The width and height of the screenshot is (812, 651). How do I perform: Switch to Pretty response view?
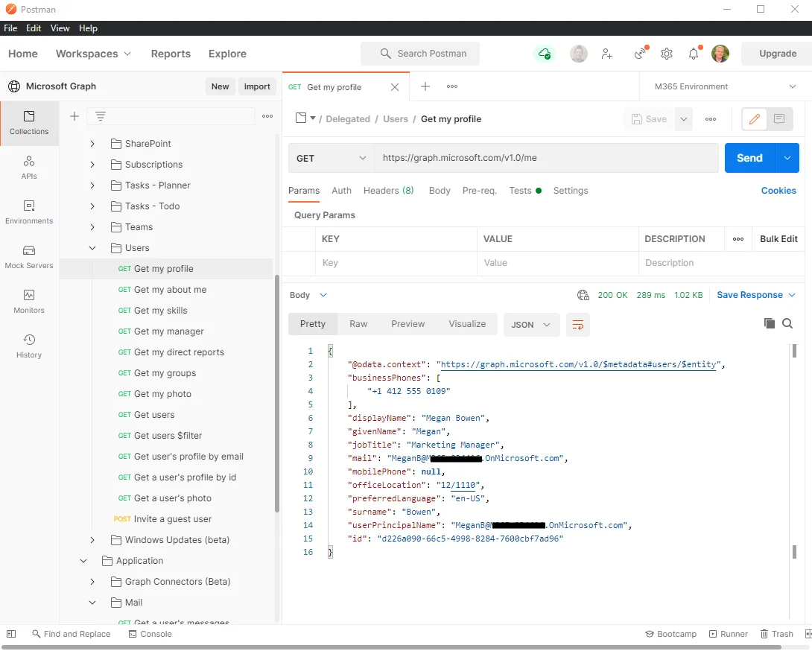click(x=313, y=323)
